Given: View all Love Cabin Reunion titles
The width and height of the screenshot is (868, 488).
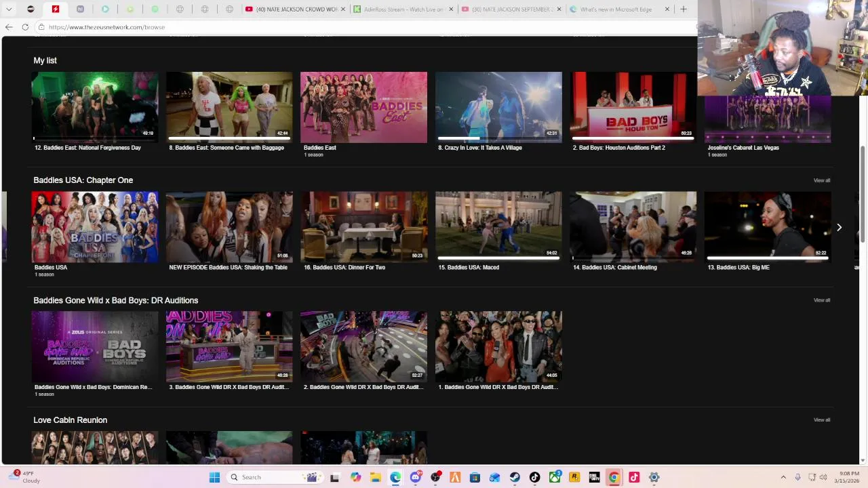Looking at the screenshot, I should 821,420.
